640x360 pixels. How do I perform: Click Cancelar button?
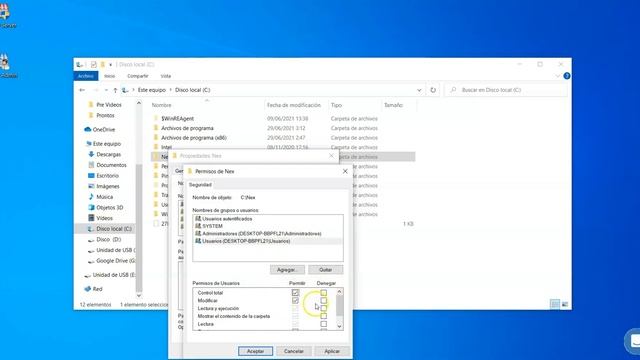pyautogui.click(x=293, y=351)
